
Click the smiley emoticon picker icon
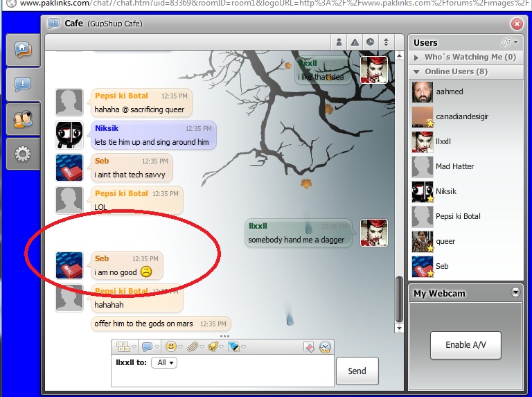pos(170,346)
